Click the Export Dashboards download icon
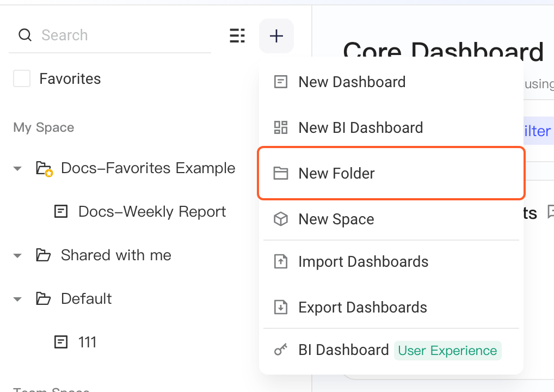Screen dimensions: 554x392 281,307
